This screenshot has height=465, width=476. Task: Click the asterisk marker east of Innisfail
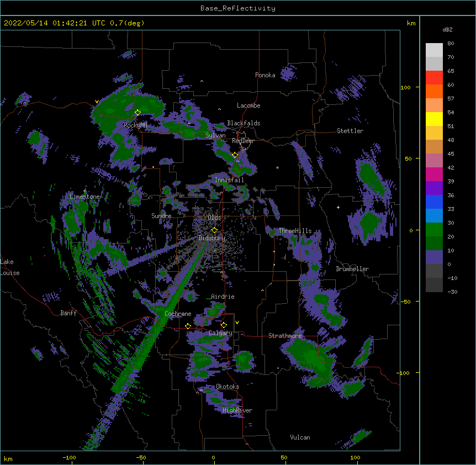[277, 167]
